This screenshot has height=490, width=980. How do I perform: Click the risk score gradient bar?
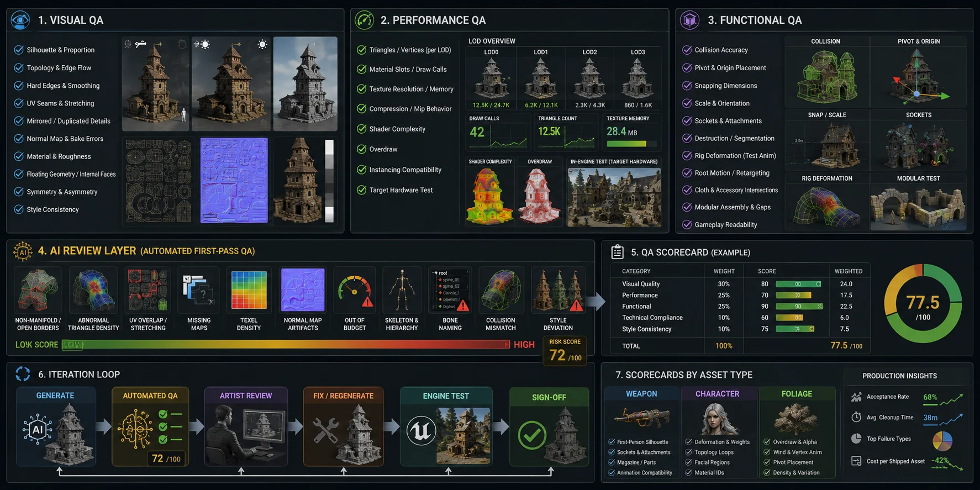click(286, 345)
